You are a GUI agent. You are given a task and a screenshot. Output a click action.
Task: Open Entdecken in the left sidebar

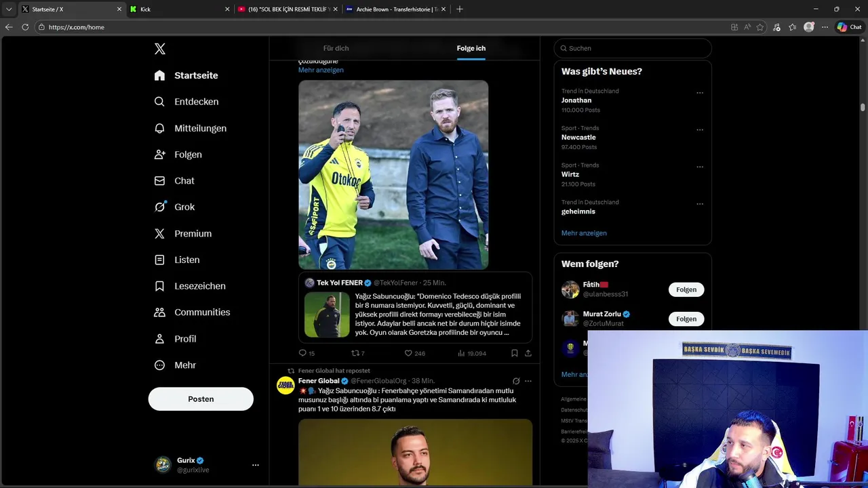(186, 102)
